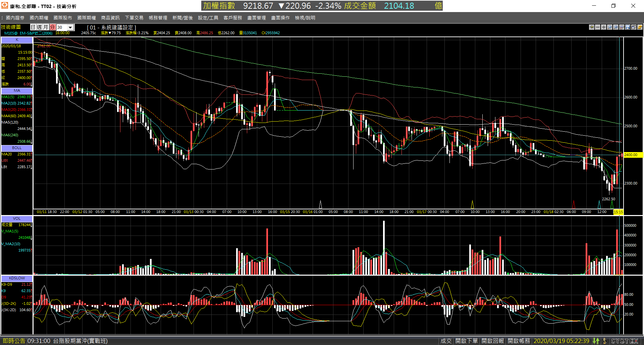Screen dimensions: 644x345
Task: Click the 成交 status bar button
Action: [x=446, y=341]
